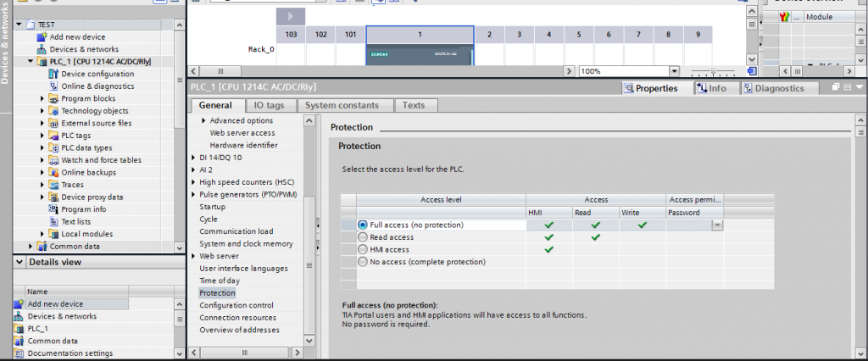Screen dimensions: 868x361
Task: Click the Traces icon
Action: coord(53,185)
